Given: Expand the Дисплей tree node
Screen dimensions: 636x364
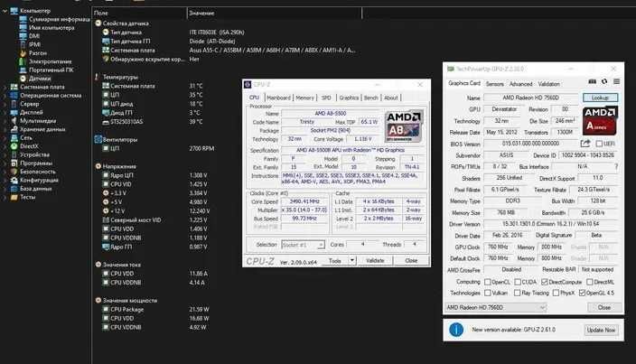Looking at the screenshot, I should 5,113.
